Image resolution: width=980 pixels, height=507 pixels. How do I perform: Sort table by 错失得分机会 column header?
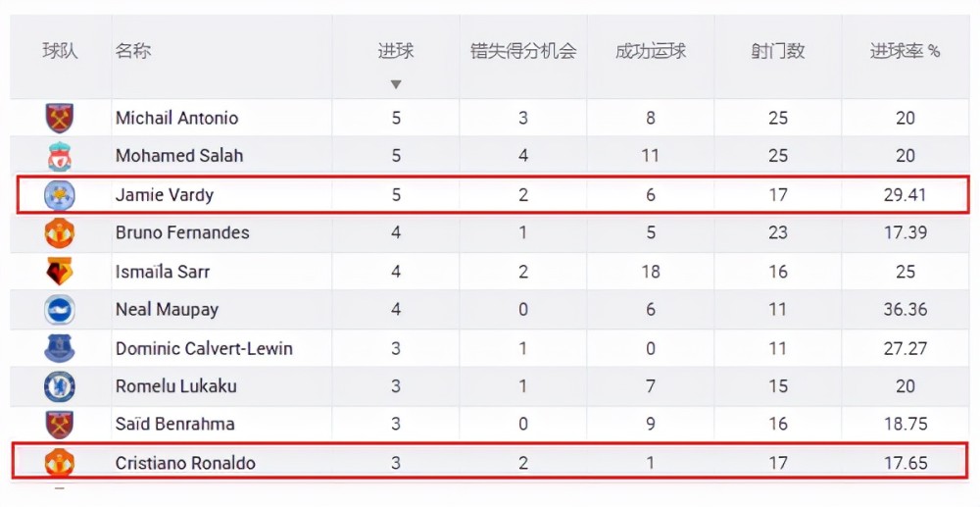pyautogui.click(x=523, y=51)
